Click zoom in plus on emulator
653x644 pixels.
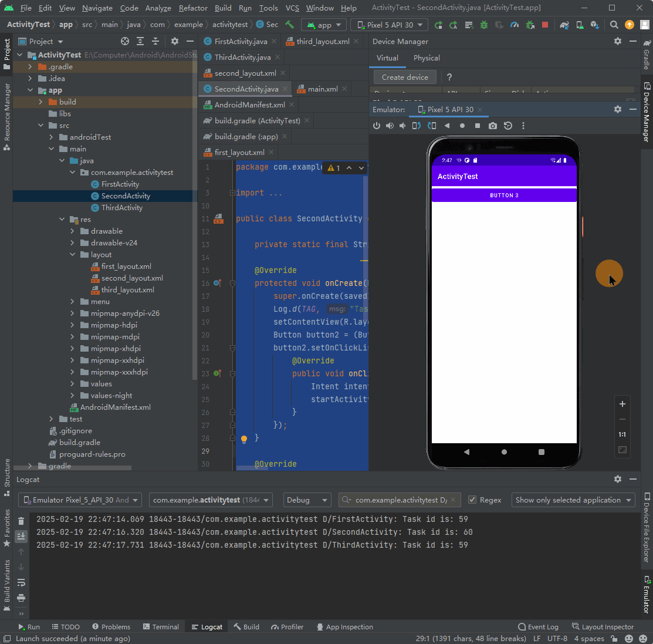(x=622, y=404)
